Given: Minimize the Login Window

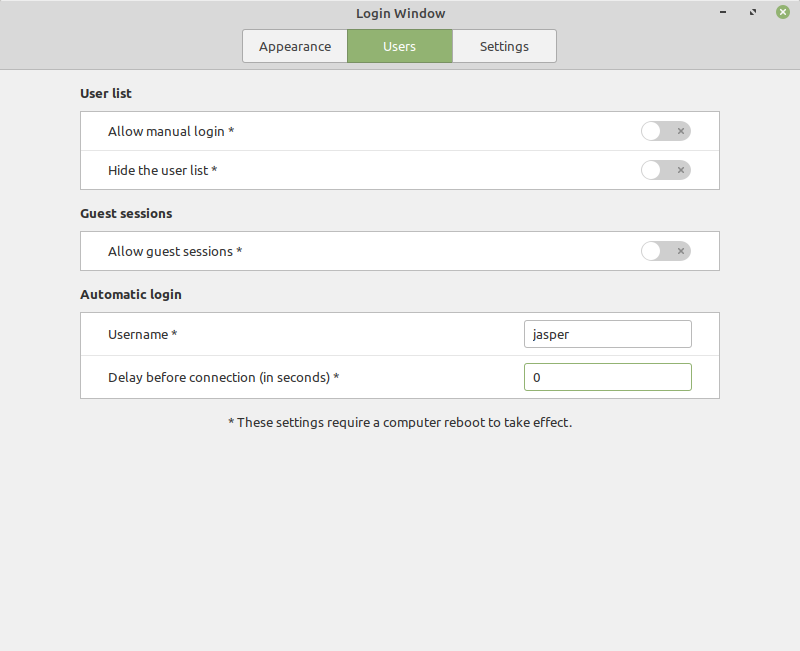Looking at the screenshot, I should pyautogui.click(x=723, y=12).
